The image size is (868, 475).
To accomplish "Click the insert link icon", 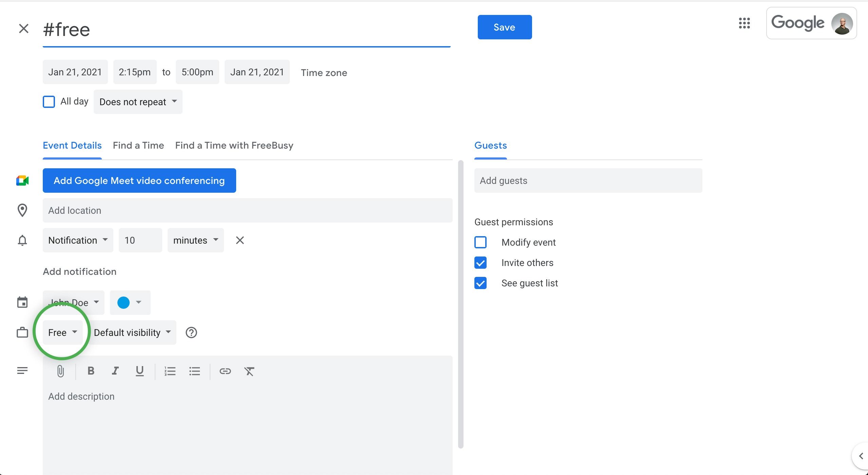I will click(225, 371).
